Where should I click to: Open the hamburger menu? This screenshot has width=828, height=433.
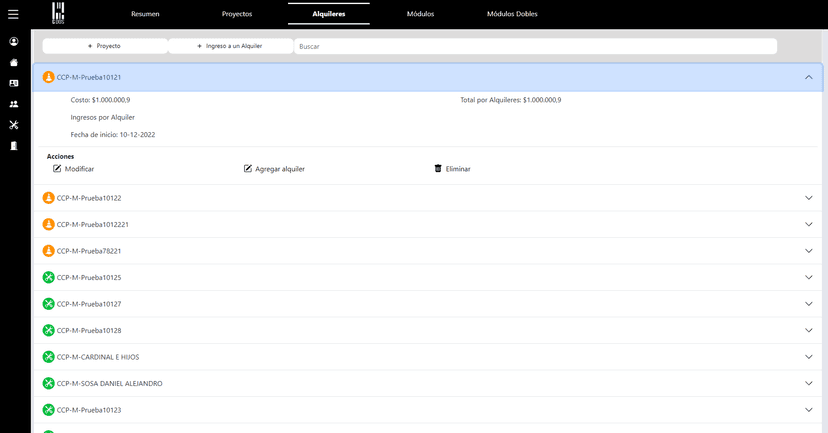(x=13, y=14)
